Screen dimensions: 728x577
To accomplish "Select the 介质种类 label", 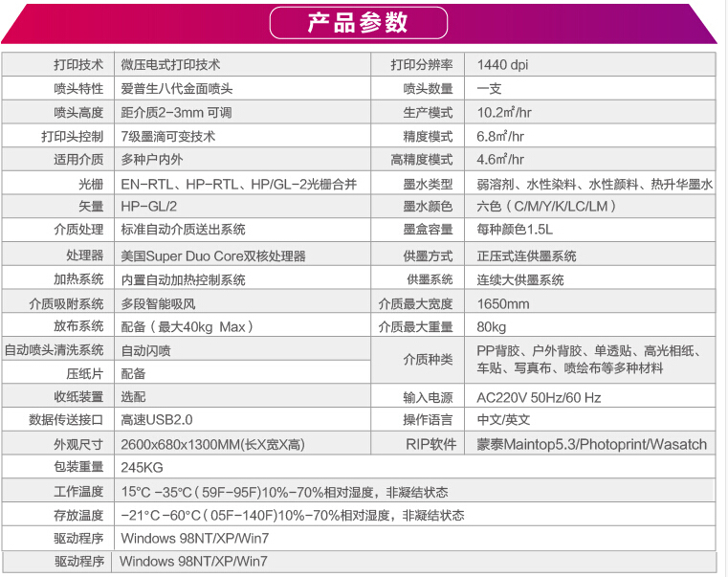I will pyautogui.click(x=428, y=359).
